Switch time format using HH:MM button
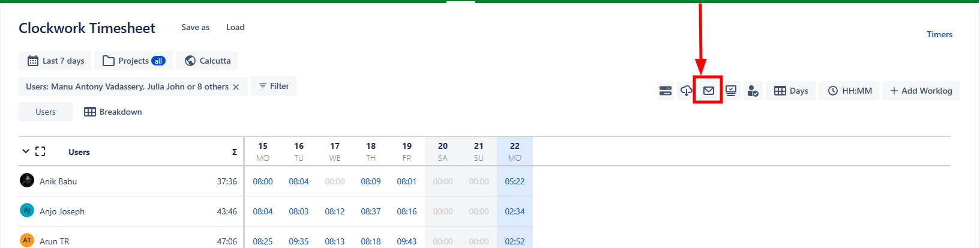 click(849, 91)
